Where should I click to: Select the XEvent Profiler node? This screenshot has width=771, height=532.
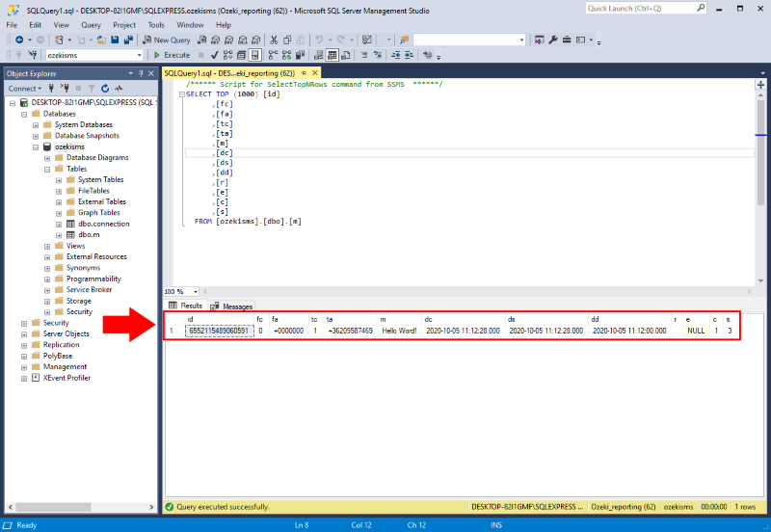[66, 378]
